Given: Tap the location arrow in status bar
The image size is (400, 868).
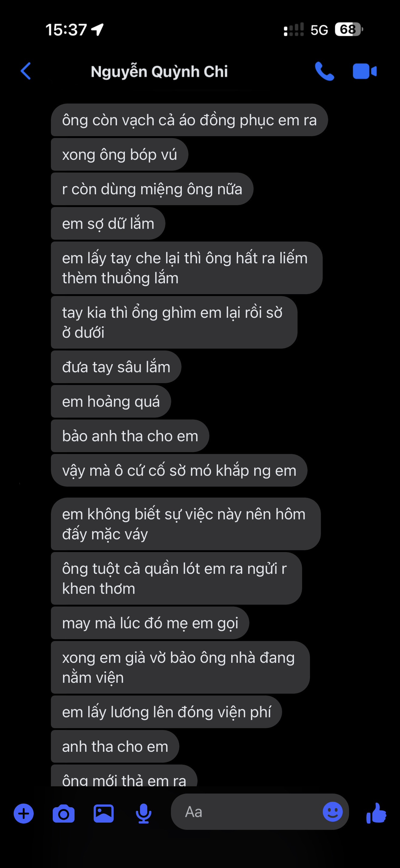Looking at the screenshot, I should tap(98, 29).
